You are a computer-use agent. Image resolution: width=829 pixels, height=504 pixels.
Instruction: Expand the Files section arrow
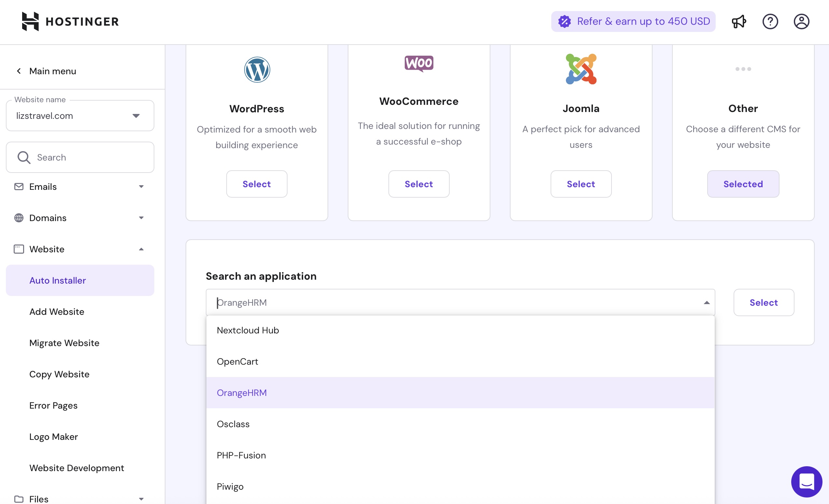pos(141,499)
